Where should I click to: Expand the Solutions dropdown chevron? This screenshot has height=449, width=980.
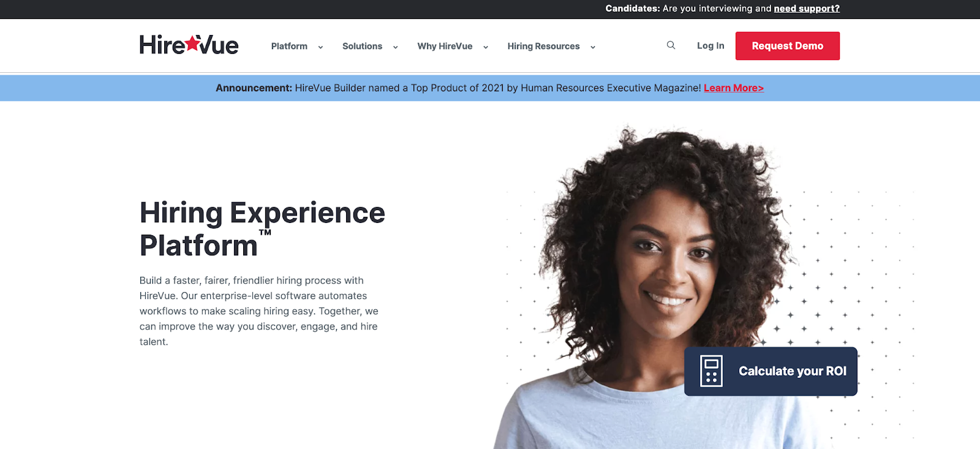click(x=395, y=47)
